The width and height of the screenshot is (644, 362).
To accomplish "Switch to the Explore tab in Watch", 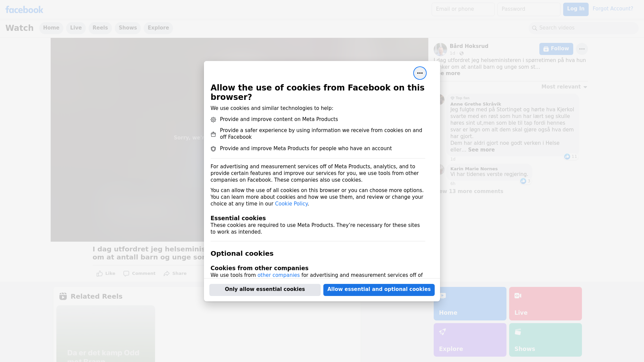I will tap(158, 28).
